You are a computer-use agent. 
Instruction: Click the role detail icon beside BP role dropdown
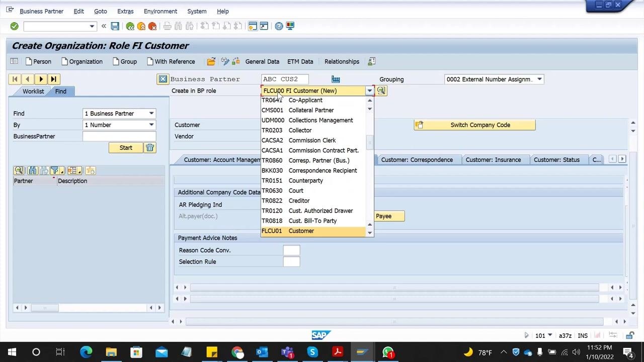(381, 90)
